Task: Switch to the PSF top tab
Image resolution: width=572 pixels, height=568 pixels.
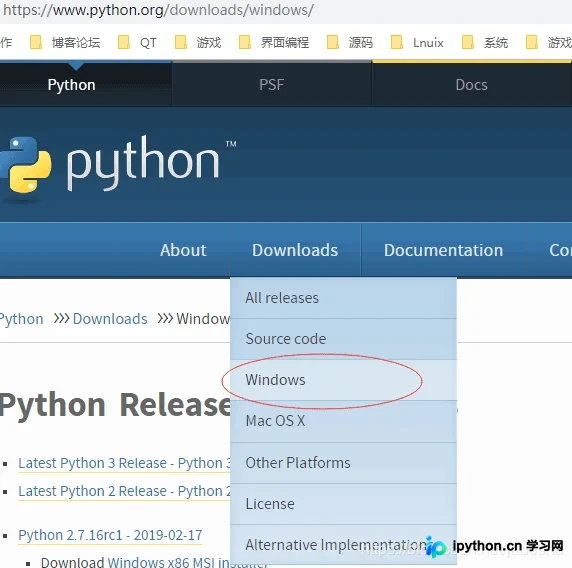Action: [271, 85]
